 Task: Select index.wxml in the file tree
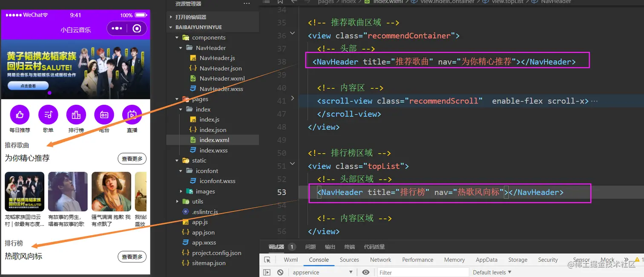[x=213, y=140]
